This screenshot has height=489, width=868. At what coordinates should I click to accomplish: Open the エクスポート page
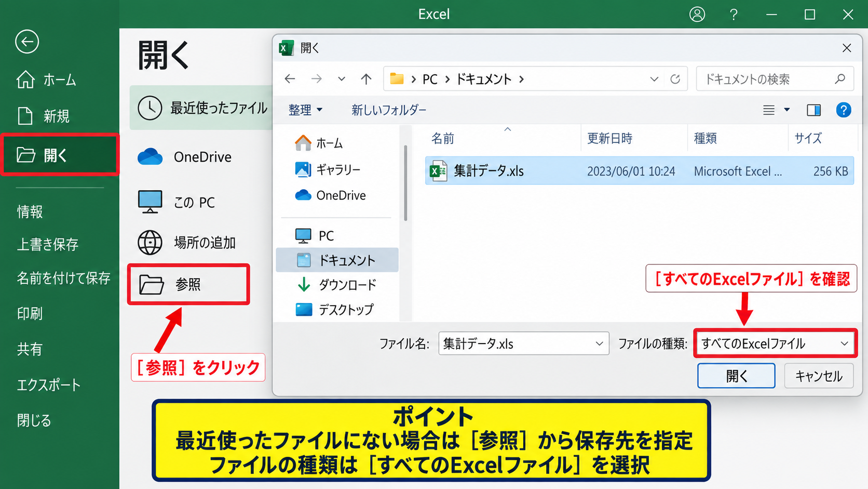click(x=49, y=385)
